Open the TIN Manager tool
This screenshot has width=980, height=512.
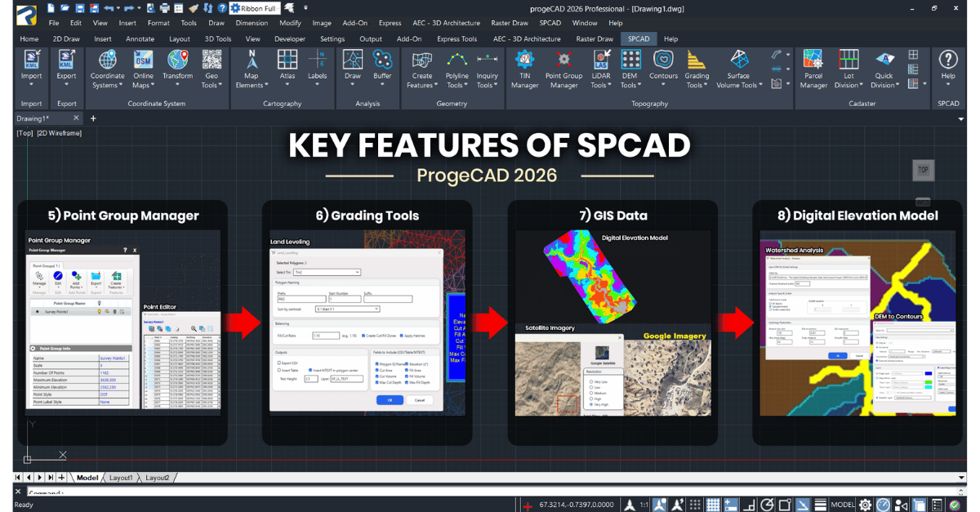[524, 69]
